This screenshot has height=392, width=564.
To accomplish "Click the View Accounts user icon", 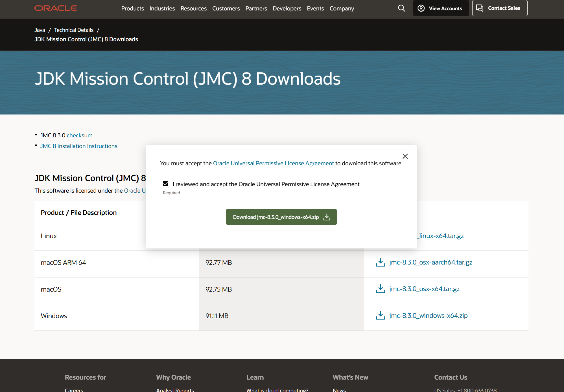I will (x=421, y=8).
